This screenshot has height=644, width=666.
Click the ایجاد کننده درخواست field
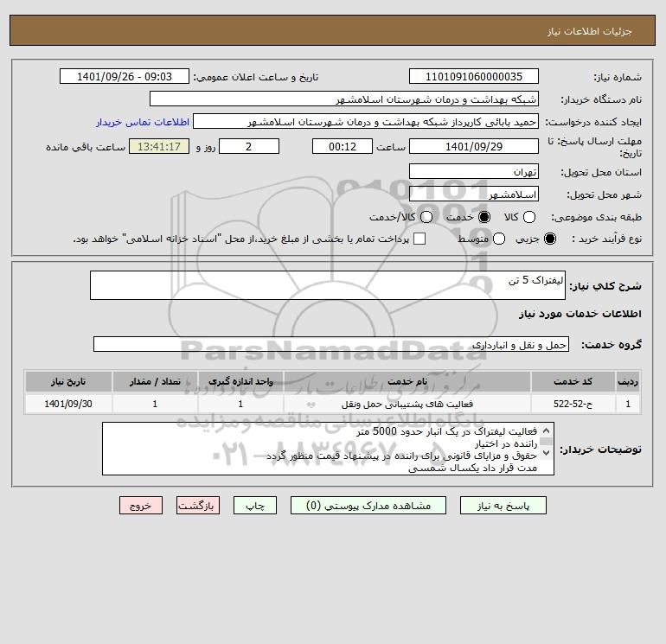pos(366,122)
